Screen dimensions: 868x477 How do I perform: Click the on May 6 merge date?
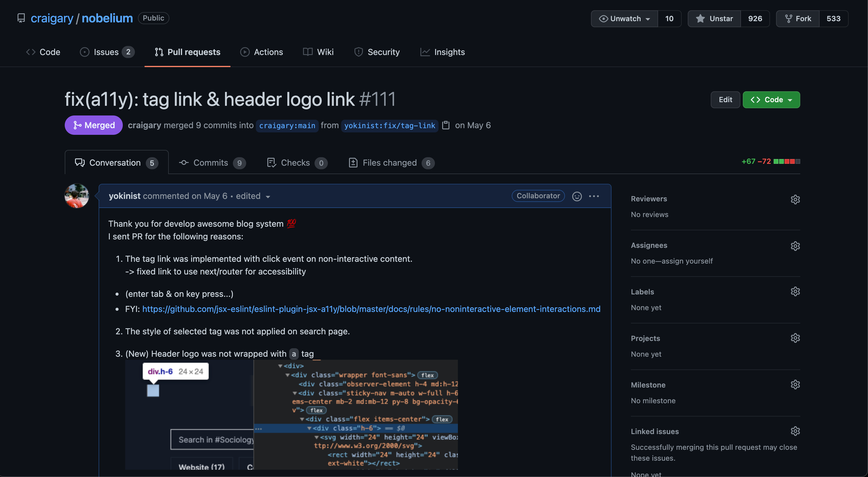click(x=473, y=125)
